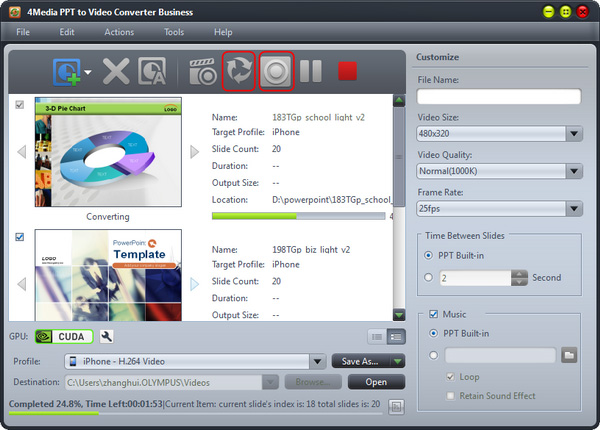Click into the File Name input field
The height and width of the screenshot is (430, 600).
click(x=499, y=97)
